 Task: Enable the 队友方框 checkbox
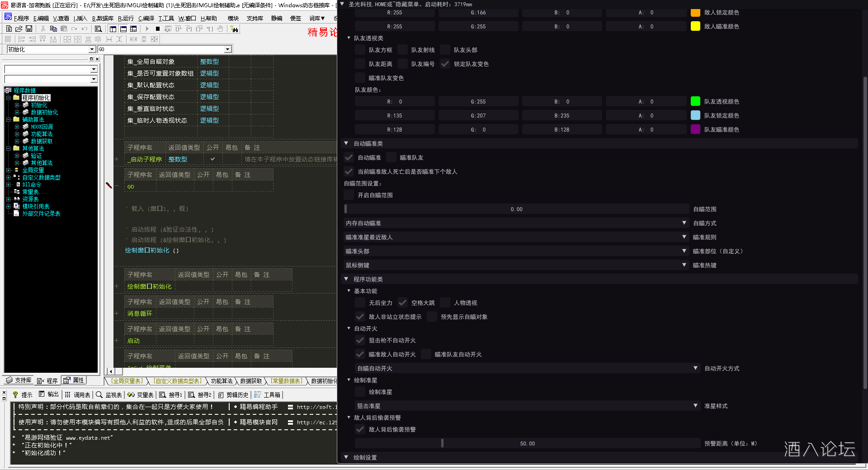pos(360,50)
